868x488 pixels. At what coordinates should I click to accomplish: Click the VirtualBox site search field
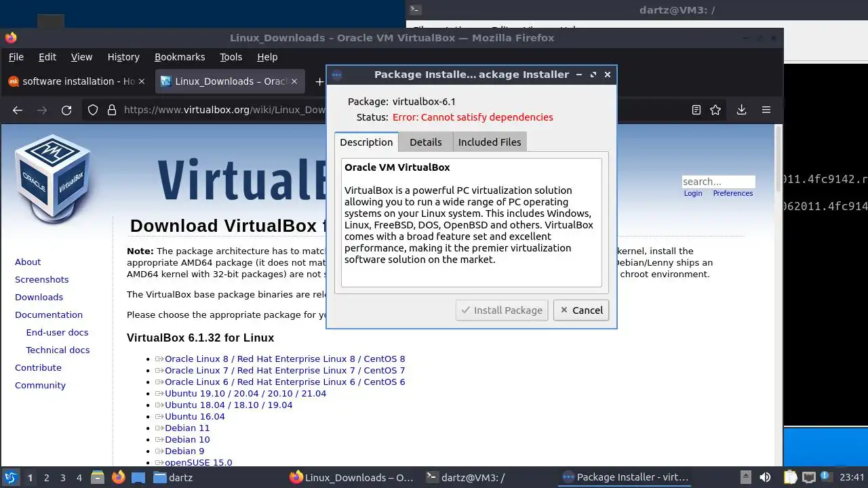click(x=718, y=182)
